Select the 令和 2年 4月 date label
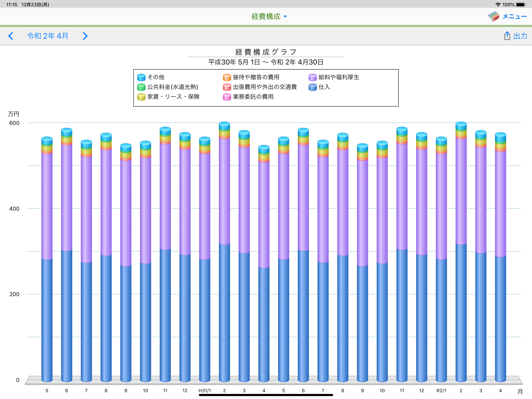This screenshot has height=399, width=532. pyautogui.click(x=48, y=36)
